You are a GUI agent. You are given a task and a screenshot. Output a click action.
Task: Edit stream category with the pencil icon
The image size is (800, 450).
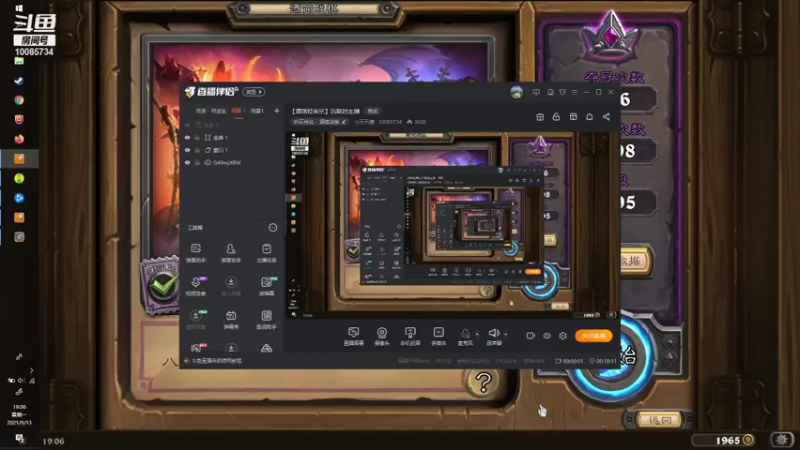(x=344, y=122)
